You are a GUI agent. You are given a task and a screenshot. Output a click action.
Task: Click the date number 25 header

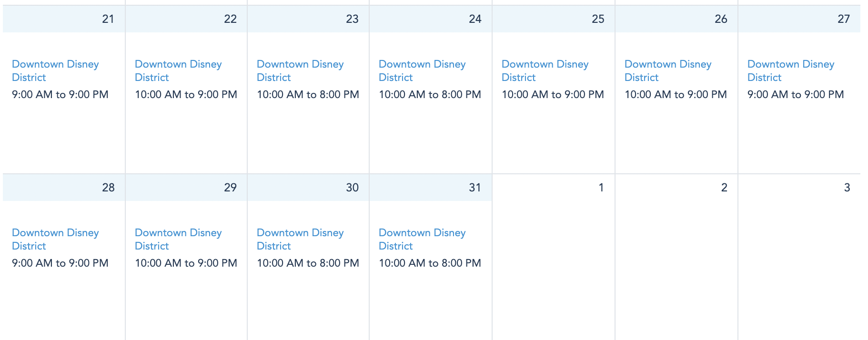pos(598,19)
